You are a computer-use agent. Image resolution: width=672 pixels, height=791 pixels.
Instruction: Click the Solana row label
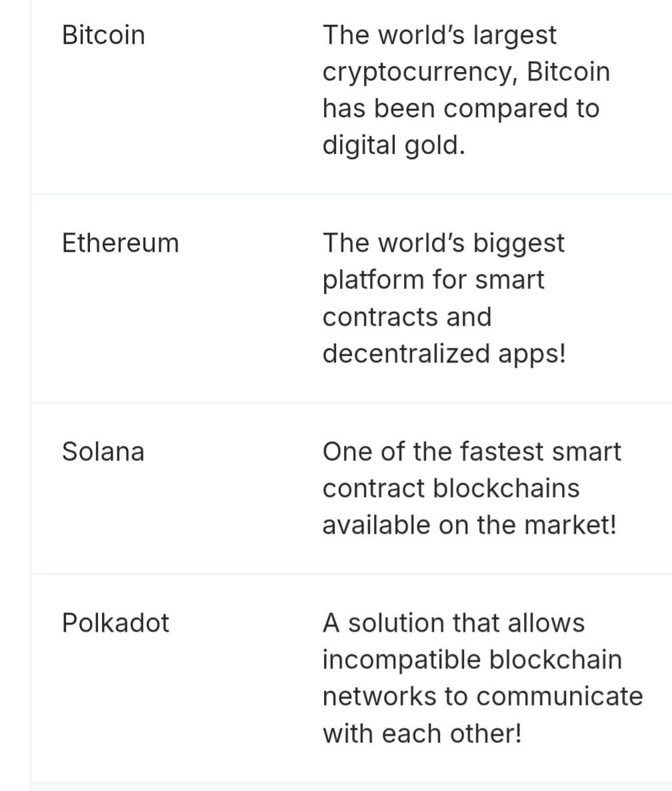click(x=103, y=452)
